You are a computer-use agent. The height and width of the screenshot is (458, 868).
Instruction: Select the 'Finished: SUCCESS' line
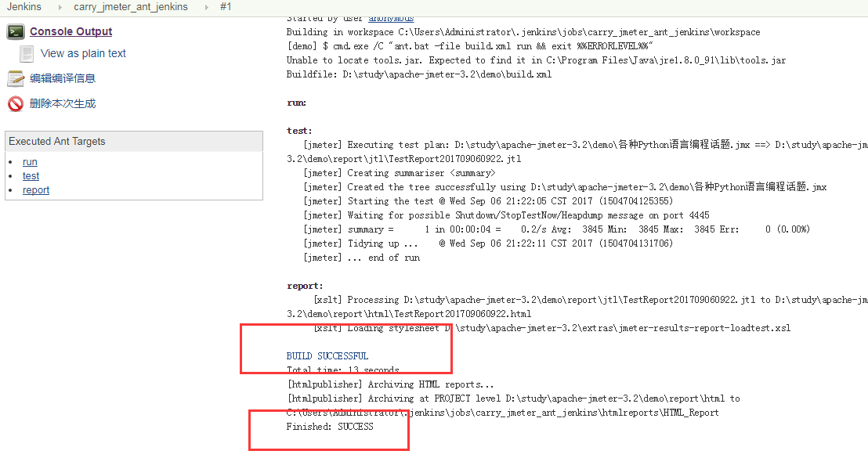[x=330, y=427]
